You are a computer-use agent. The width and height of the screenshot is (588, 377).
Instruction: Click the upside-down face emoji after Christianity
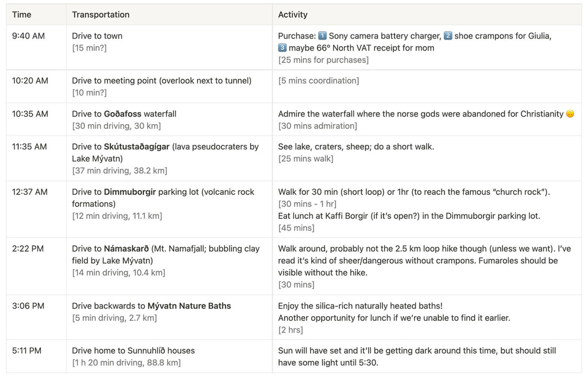[570, 114]
